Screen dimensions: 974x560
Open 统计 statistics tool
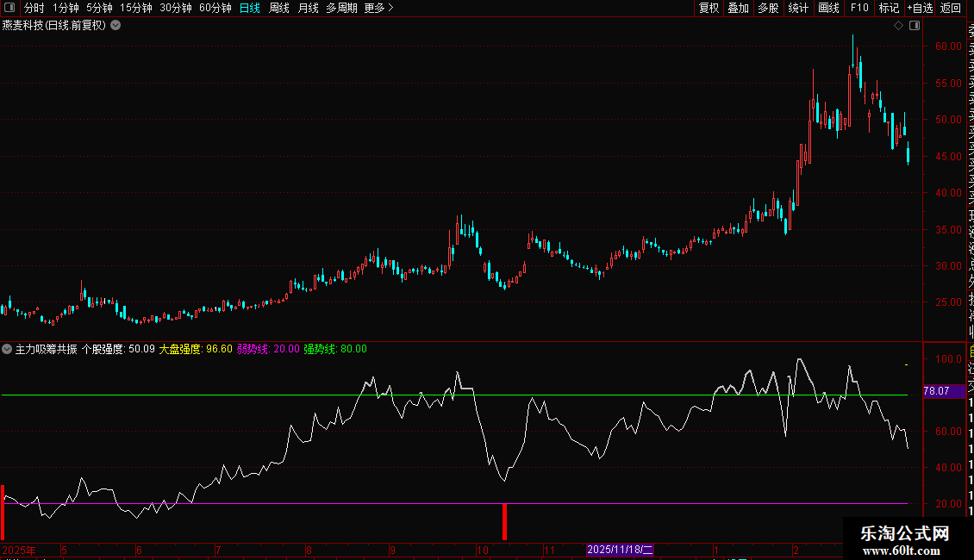pos(798,8)
